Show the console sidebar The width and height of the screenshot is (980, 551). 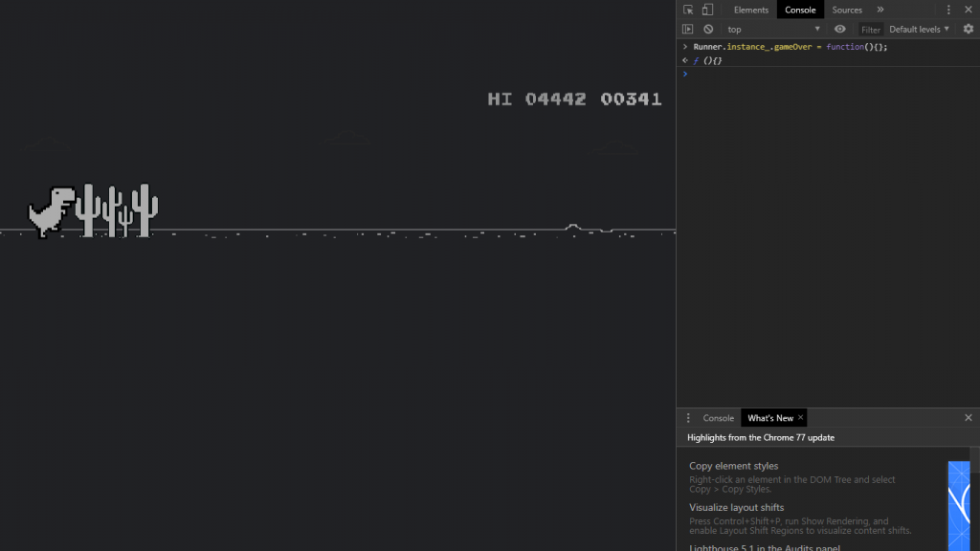[687, 30]
